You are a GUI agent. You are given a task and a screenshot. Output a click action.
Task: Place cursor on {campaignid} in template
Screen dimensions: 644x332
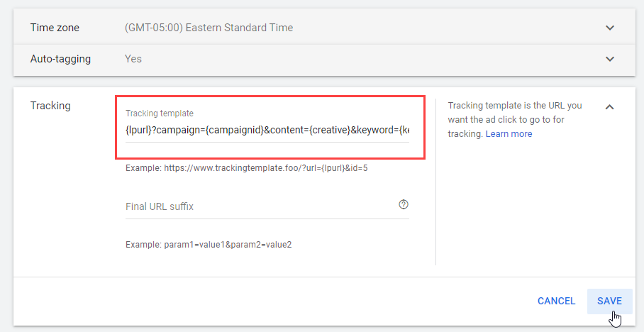click(x=235, y=131)
